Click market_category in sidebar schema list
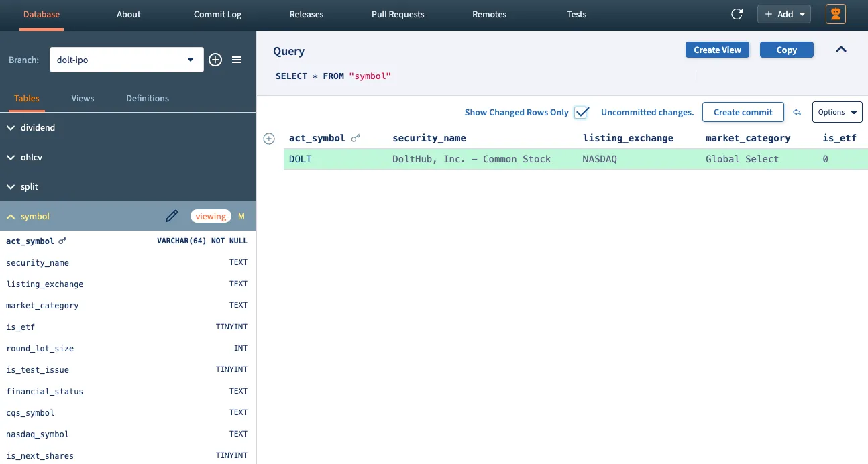Screen dimensions: 868x464 tap(42, 305)
